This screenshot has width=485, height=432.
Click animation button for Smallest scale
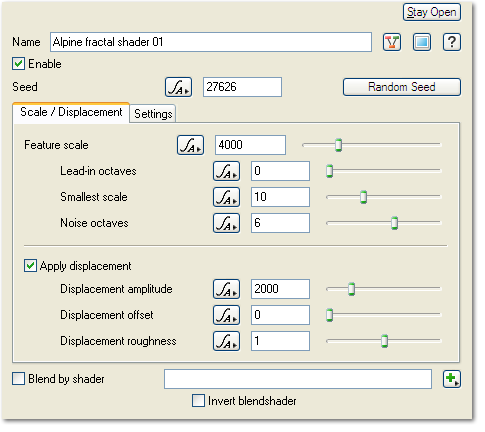click(x=226, y=197)
